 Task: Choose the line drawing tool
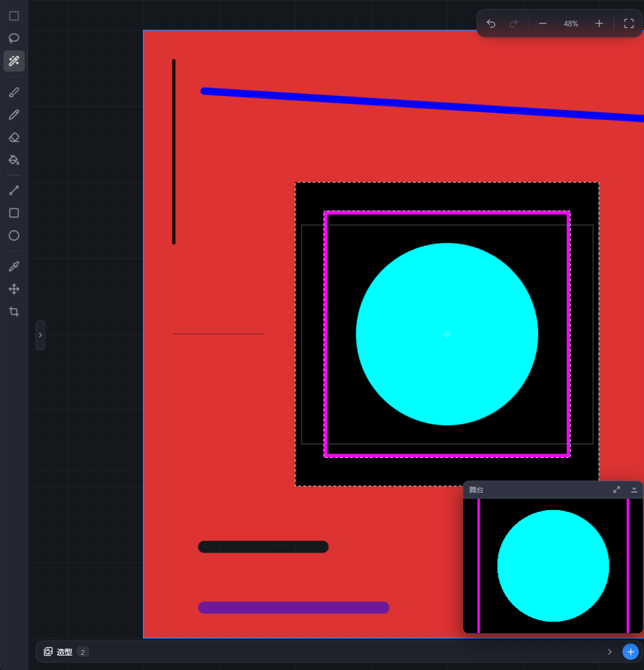coord(14,191)
